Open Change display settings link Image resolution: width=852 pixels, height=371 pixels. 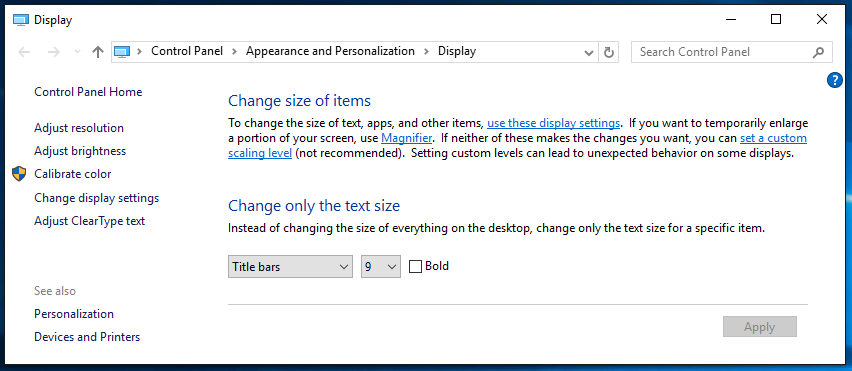click(x=97, y=198)
